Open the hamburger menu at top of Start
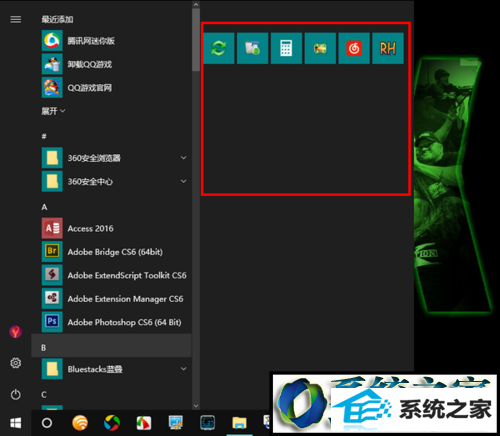Screen dimensions: 500x436 (16, 20)
